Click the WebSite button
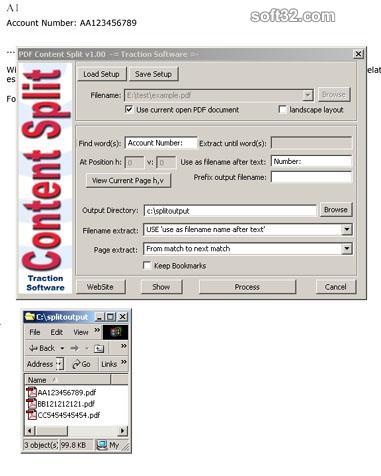The width and height of the screenshot is (381, 476). pyautogui.click(x=101, y=287)
